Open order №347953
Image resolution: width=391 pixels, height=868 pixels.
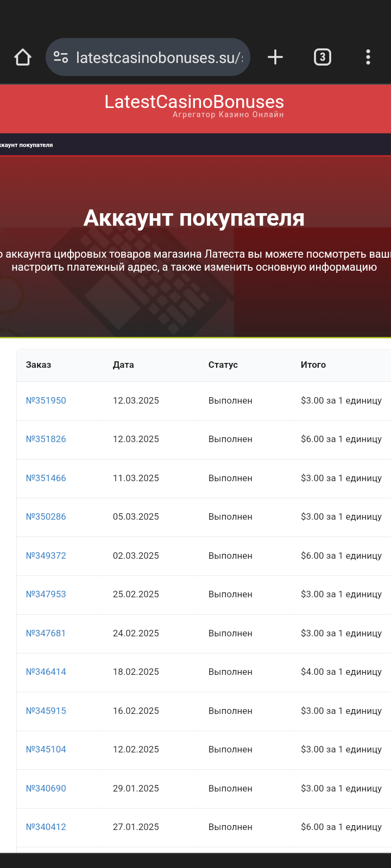pos(46,595)
